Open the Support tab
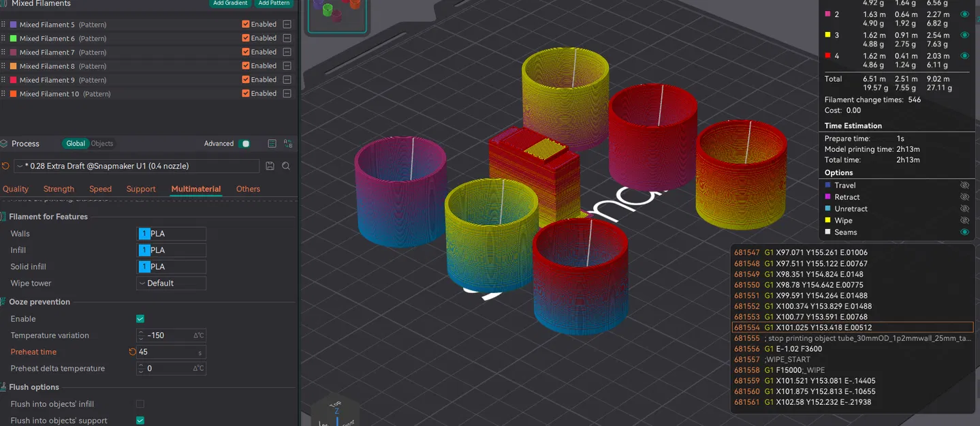980x426 pixels. tap(141, 189)
